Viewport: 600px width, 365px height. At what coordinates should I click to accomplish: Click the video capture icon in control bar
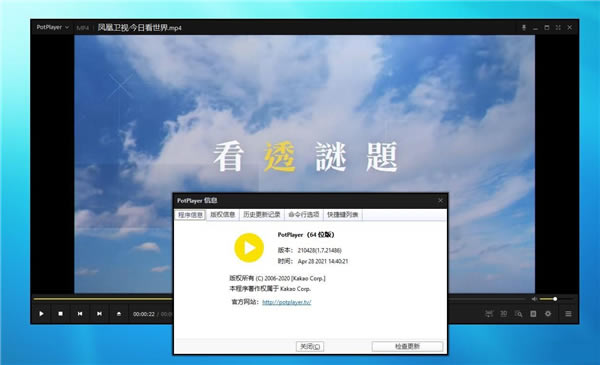(489, 314)
